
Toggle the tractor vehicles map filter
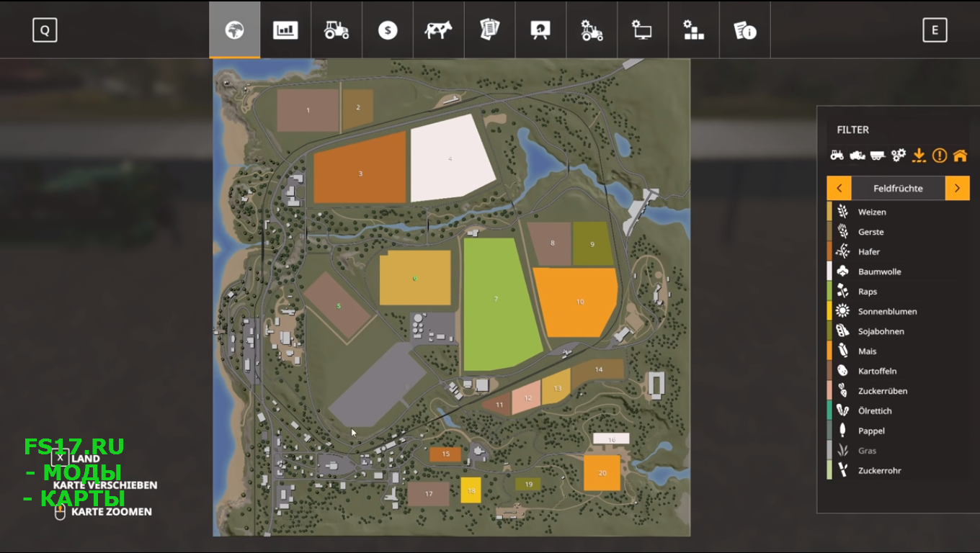pos(837,155)
